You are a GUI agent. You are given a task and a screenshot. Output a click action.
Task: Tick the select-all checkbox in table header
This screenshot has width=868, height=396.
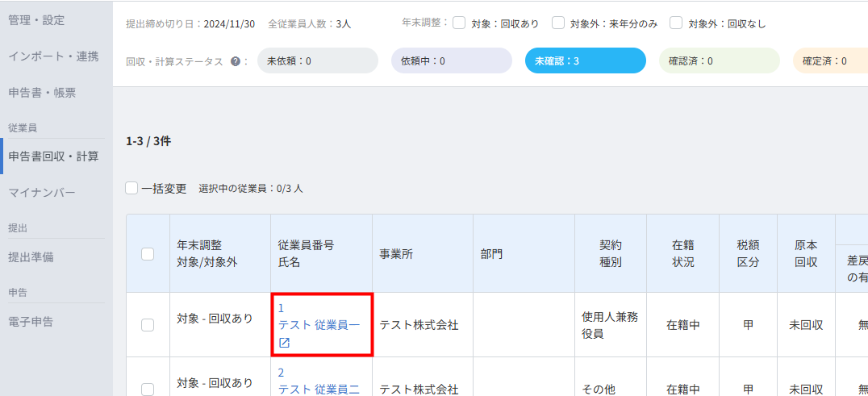tap(148, 254)
